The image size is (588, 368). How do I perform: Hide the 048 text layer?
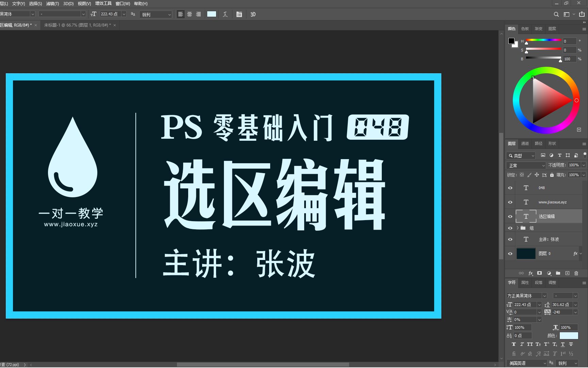[x=510, y=188]
